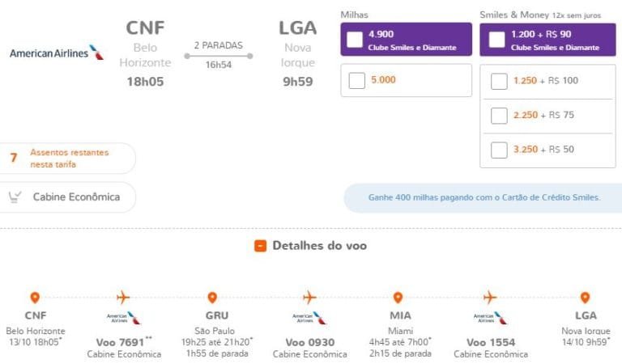
Task: Click the GRU São Paulo location pin
Action: tap(212, 298)
